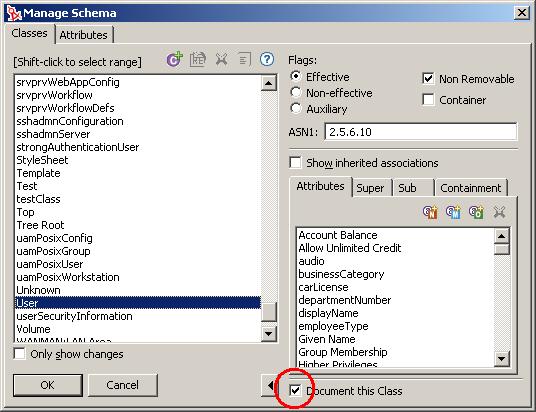Click class list scrollbar down arrow

point(269,334)
